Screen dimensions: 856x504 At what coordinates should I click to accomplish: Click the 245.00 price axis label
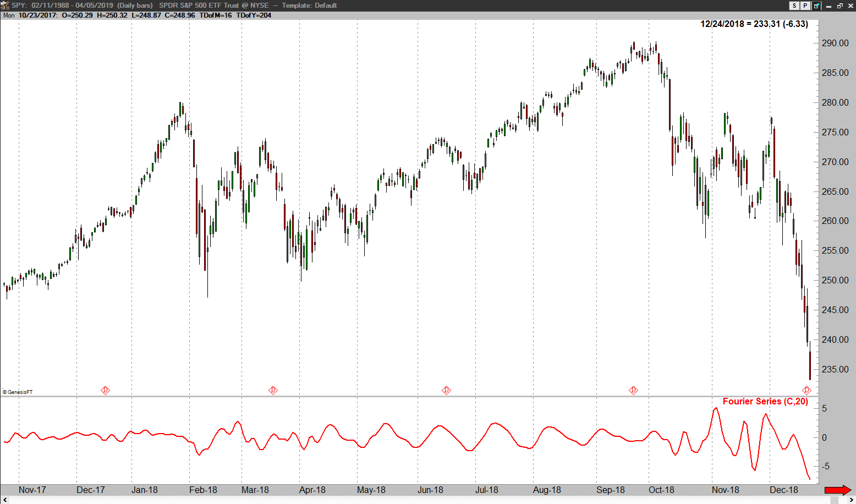point(835,310)
